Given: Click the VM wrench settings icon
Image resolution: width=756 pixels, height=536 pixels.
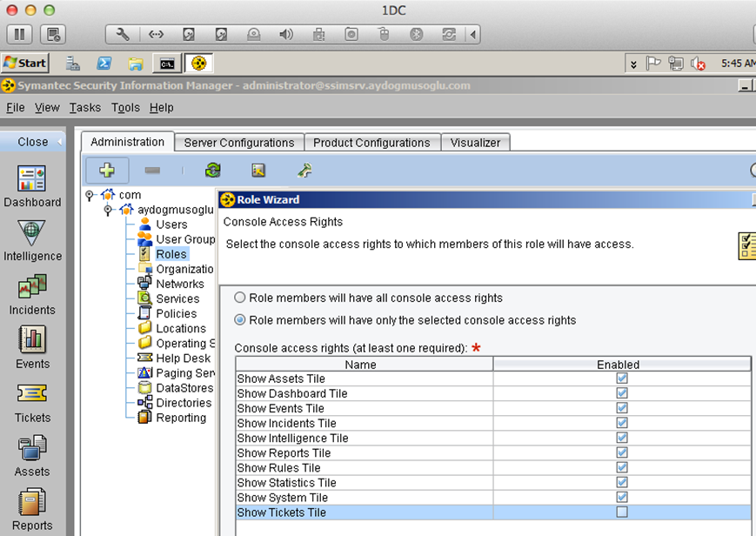Looking at the screenshot, I should coord(123,34).
